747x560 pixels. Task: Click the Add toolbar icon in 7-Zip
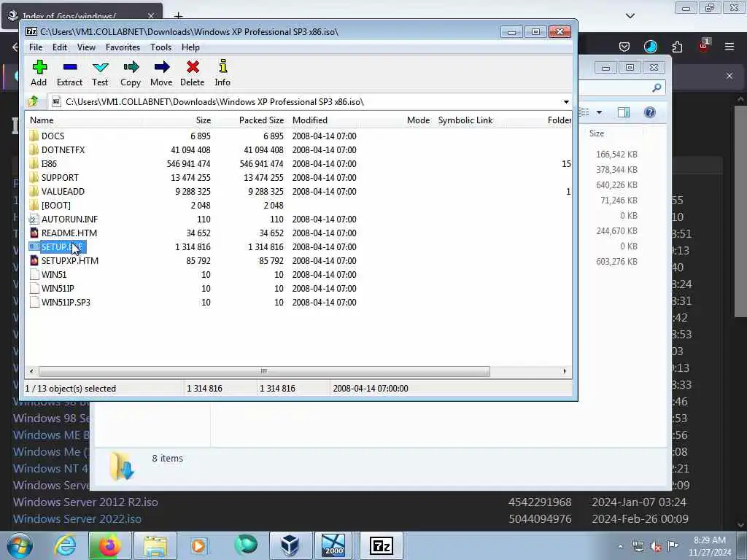point(39,67)
